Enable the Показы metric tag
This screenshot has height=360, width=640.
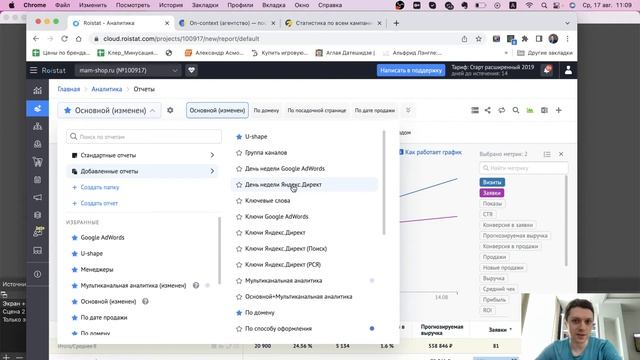tap(492, 203)
